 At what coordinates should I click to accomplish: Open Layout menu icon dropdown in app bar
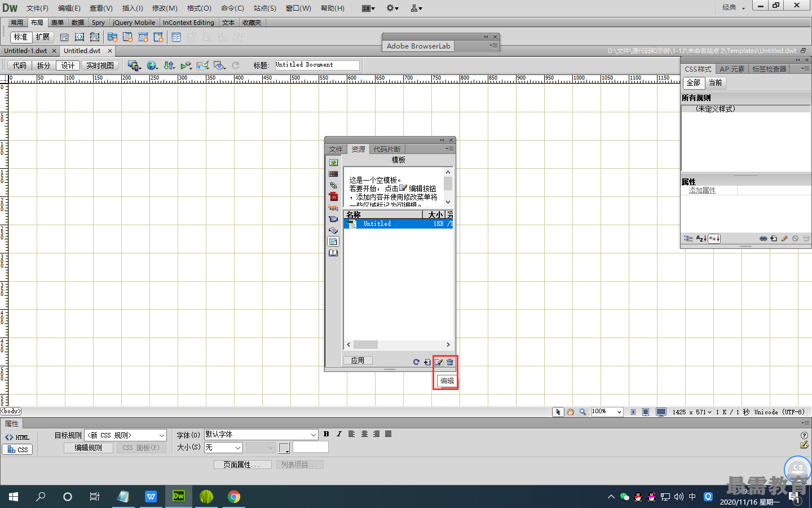pyautogui.click(x=368, y=8)
